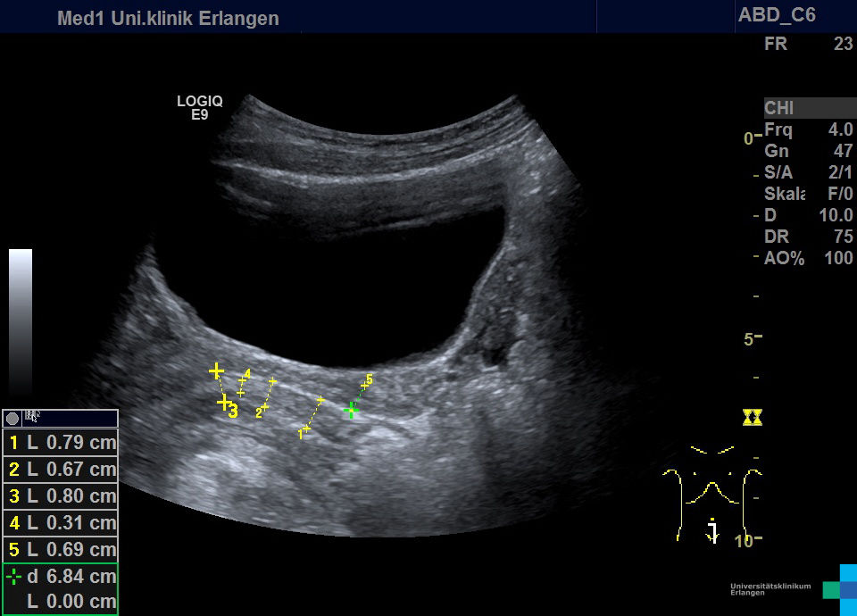Click the yellow focal zone marker on depth scale
The image size is (857, 616).
(x=752, y=417)
